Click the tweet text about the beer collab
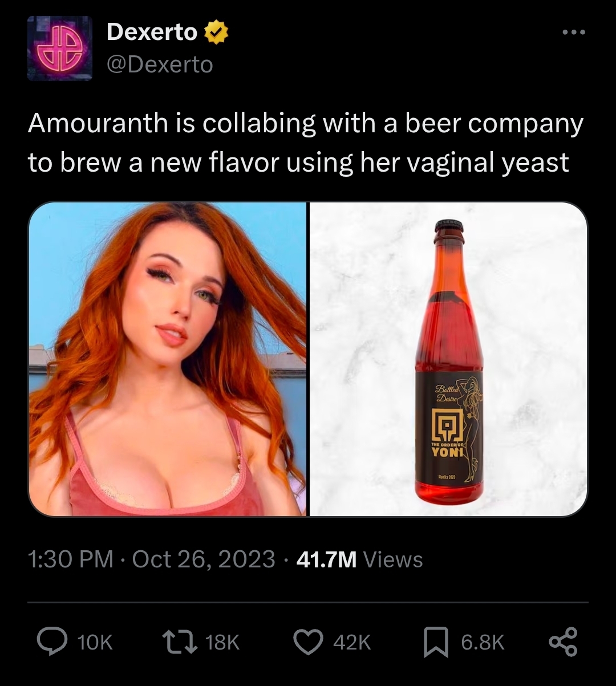Screen dimensions: 616x686 tap(305, 143)
